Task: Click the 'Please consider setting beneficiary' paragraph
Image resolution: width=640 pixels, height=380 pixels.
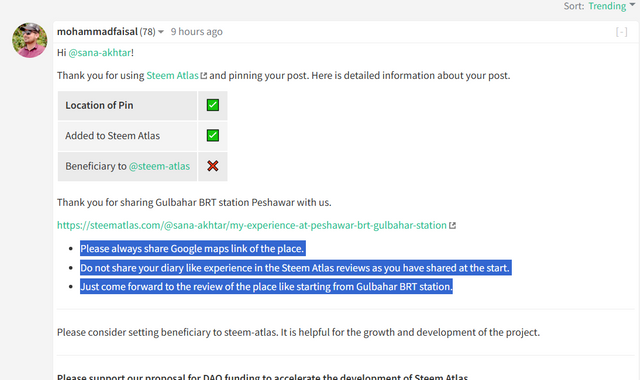Action: pos(298,332)
